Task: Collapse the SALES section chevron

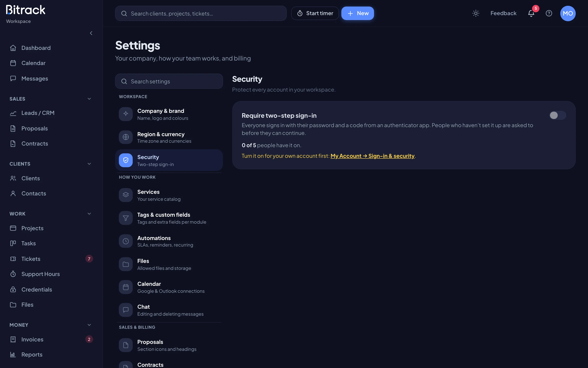Action: (x=89, y=99)
